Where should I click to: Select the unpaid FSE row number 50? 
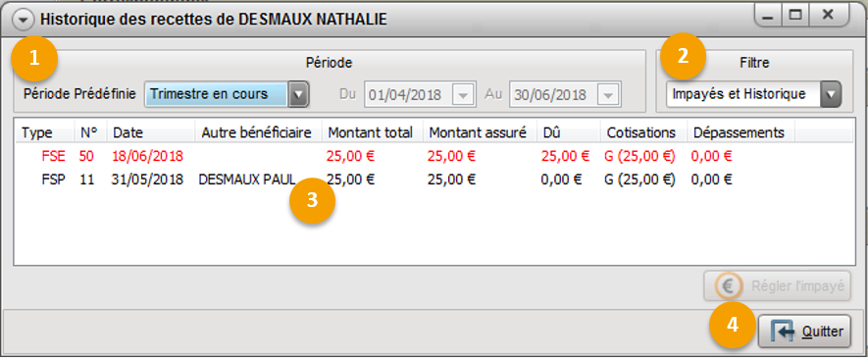pyautogui.click(x=434, y=156)
